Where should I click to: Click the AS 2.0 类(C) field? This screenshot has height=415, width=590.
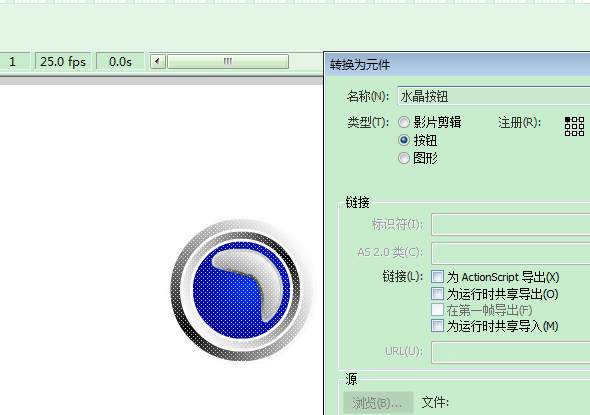(x=510, y=253)
